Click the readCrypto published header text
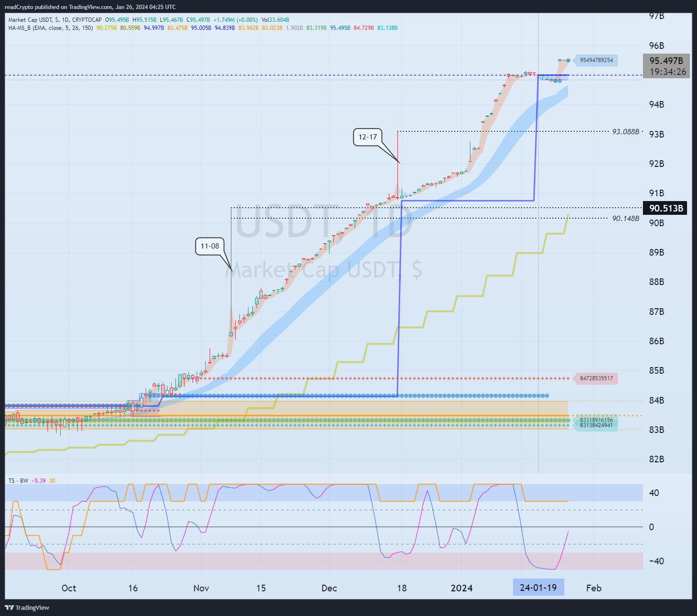697x616 pixels. coord(90,7)
